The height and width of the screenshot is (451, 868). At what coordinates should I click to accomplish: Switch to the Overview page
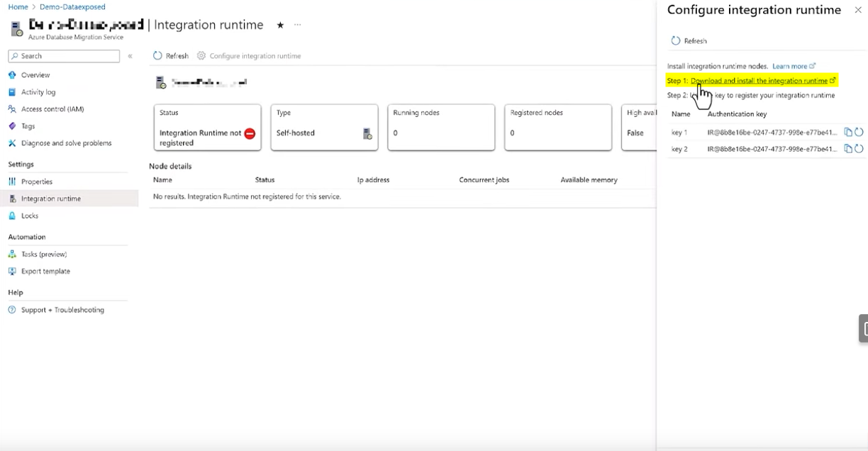coord(34,74)
